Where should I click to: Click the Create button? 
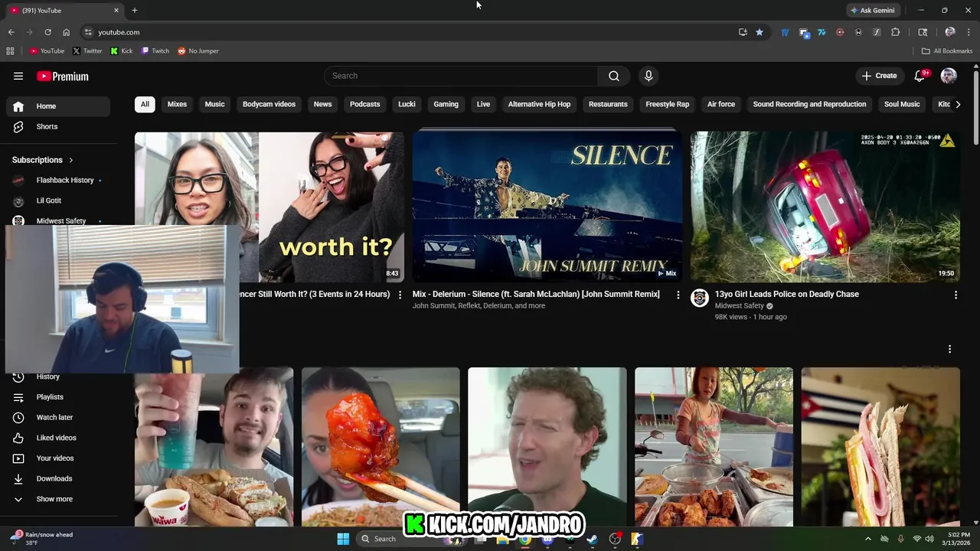coord(879,76)
